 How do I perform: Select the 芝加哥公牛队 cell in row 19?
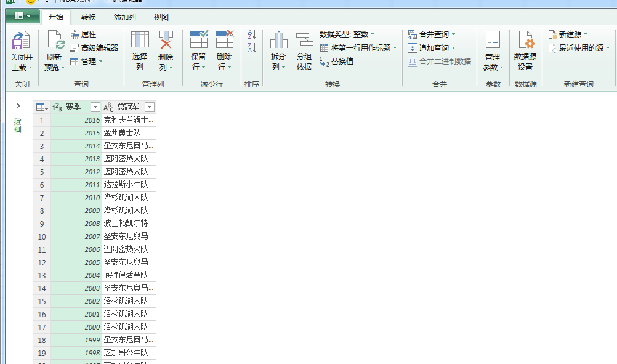(129, 352)
